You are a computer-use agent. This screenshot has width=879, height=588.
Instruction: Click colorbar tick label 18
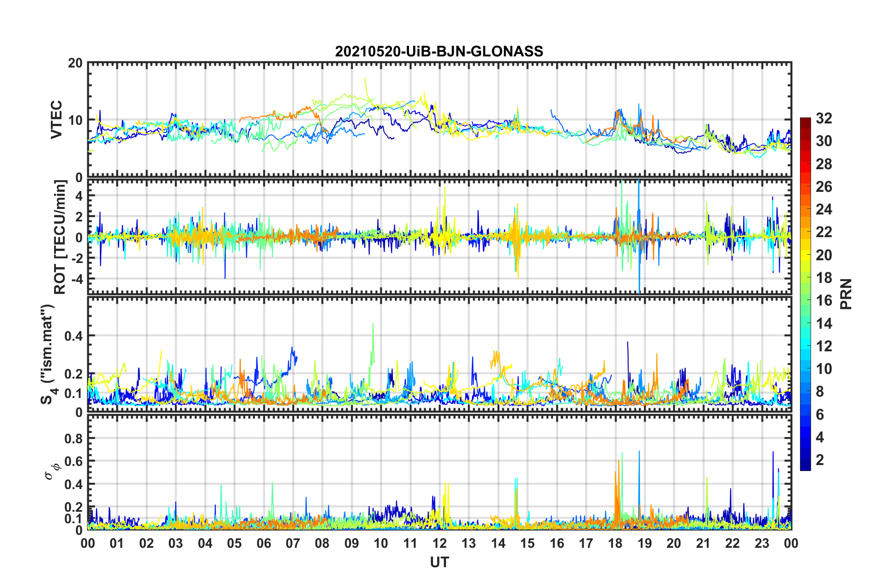tap(824, 277)
